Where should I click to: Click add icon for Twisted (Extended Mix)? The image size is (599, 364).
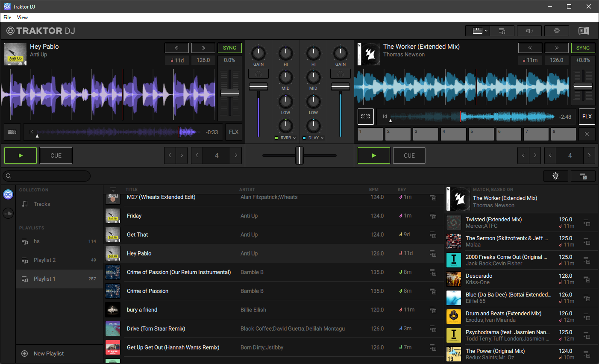[x=587, y=223]
